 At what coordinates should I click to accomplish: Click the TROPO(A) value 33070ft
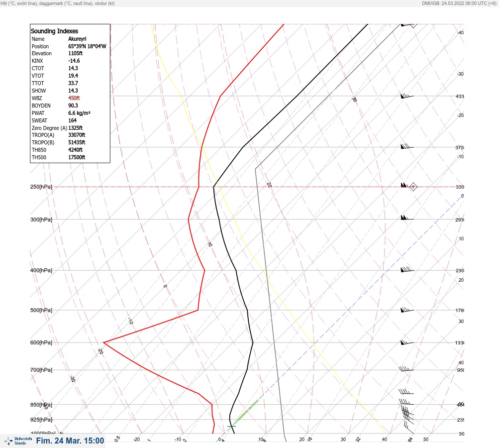[x=77, y=135]
